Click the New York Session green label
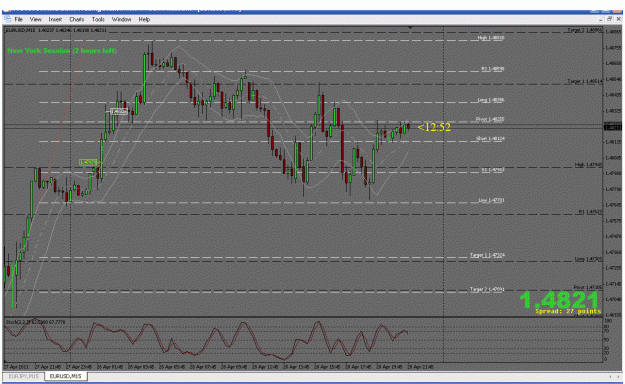 click(62, 51)
